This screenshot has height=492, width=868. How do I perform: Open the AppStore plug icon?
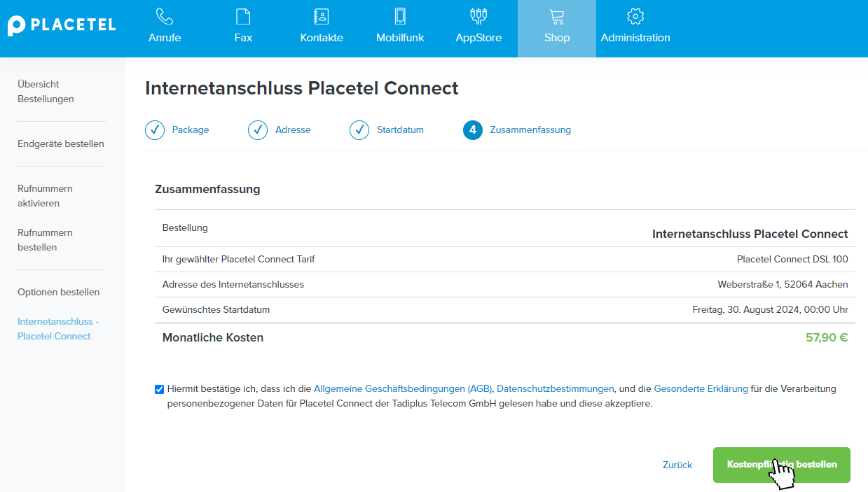click(478, 16)
